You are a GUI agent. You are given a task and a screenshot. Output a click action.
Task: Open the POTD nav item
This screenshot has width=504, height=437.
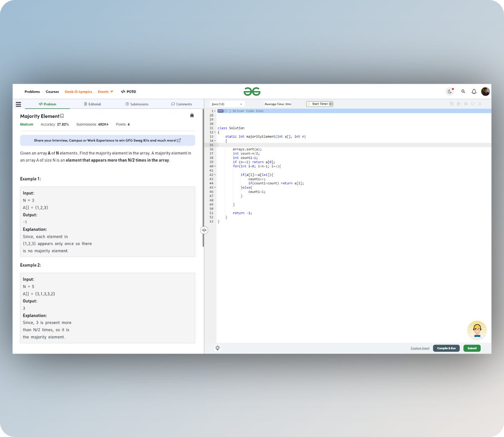[x=129, y=92]
